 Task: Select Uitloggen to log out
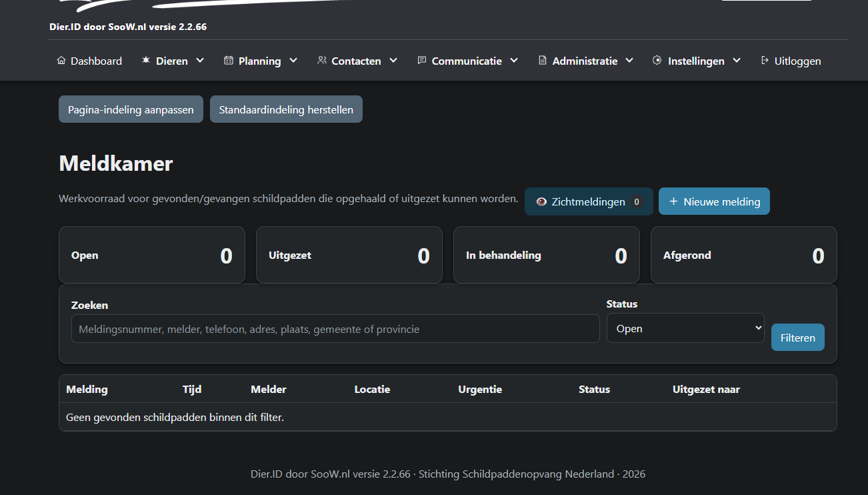(791, 61)
